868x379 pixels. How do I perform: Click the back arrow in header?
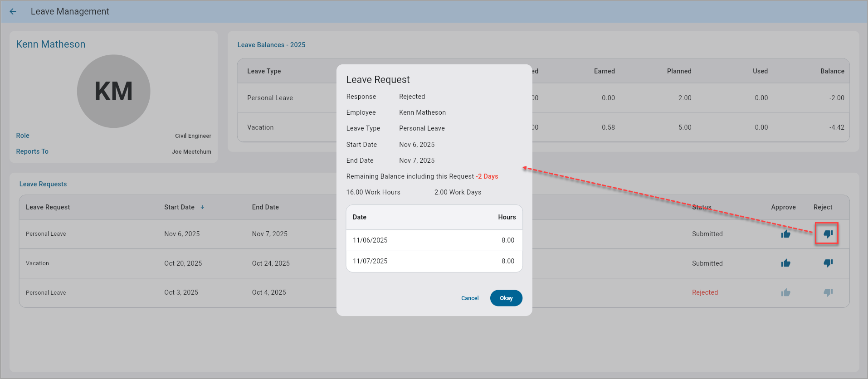(x=13, y=11)
